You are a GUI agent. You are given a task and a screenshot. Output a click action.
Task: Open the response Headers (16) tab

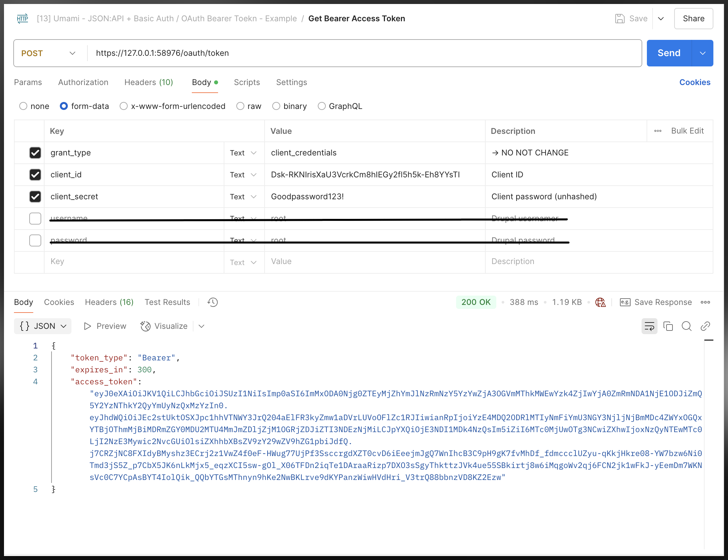(x=109, y=302)
